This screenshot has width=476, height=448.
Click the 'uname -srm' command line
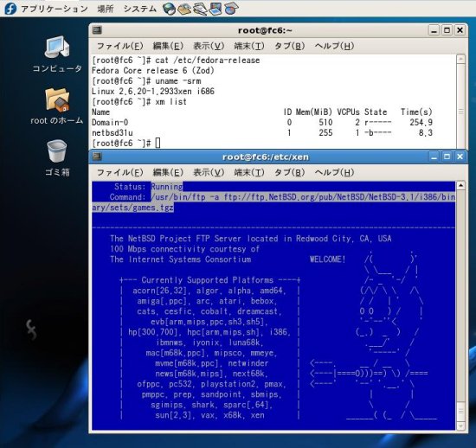(x=146, y=81)
